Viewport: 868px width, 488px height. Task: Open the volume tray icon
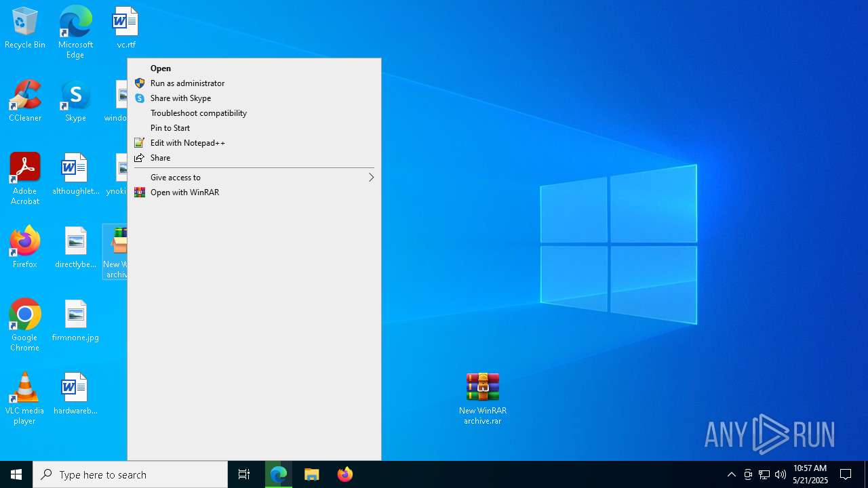tap(781, 474)
